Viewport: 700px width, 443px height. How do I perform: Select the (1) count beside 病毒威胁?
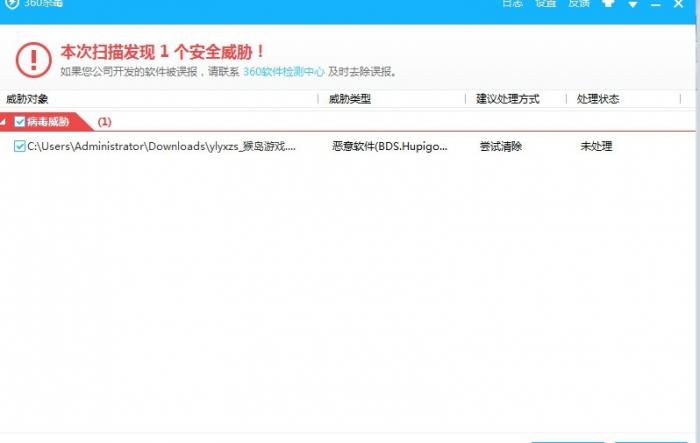[x=104, y=122]
